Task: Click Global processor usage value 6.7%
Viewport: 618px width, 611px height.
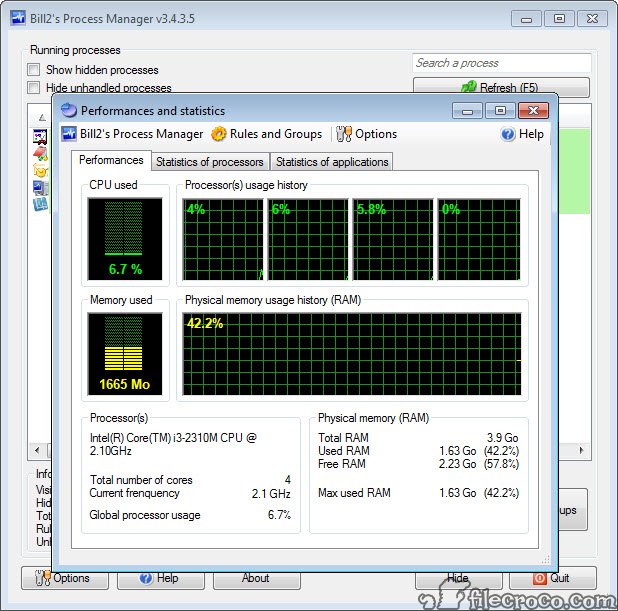Action: coord(279,515)
